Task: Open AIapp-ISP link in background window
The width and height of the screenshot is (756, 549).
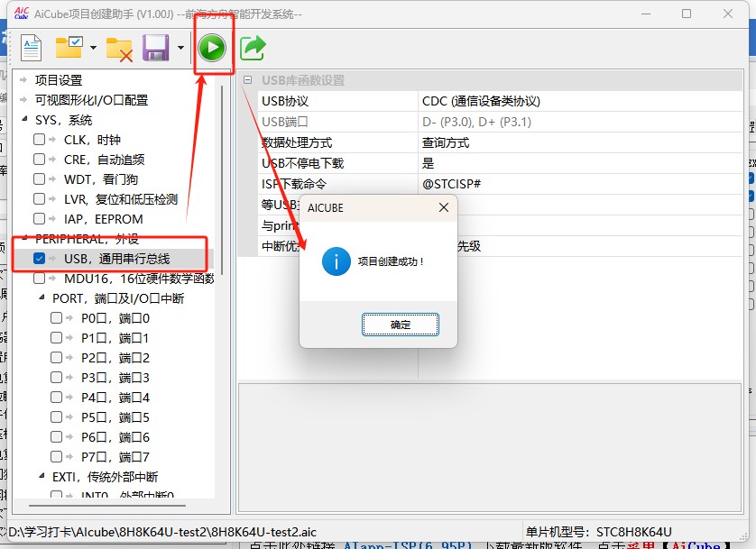Action: pyautogui.click(x=408, y=544)
